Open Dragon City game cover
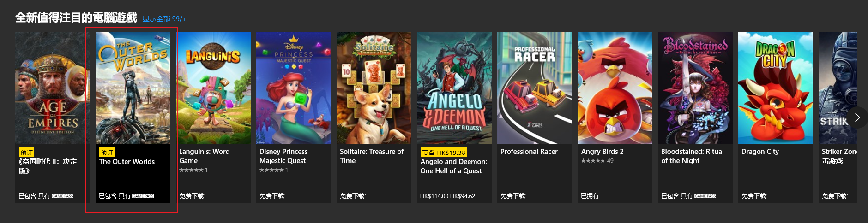The image size is (868, 223). tap(776, 88)
